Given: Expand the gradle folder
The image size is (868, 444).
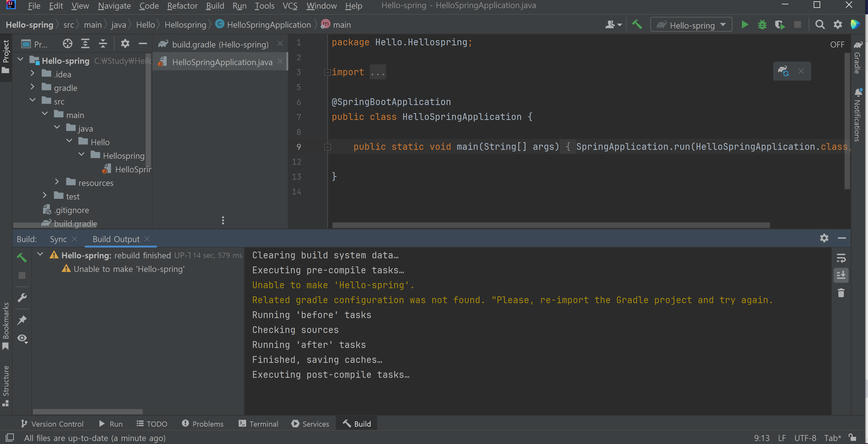Looking at the screenshot, I should pyautogui.click(x=32, y=87).
